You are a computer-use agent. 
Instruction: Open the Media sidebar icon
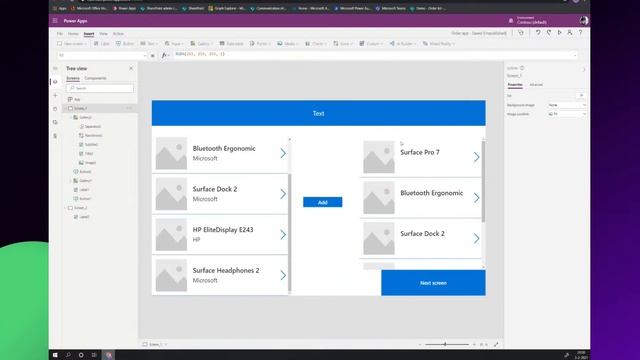click(55, 122)
